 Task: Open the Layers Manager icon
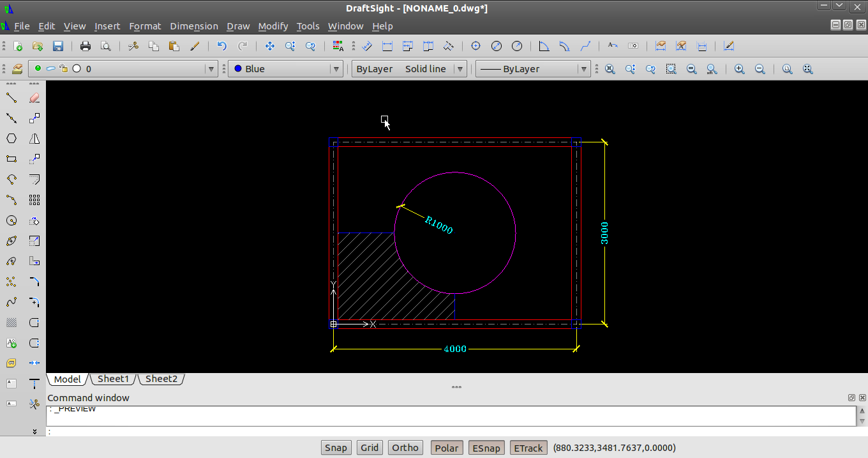pos(17,69)
